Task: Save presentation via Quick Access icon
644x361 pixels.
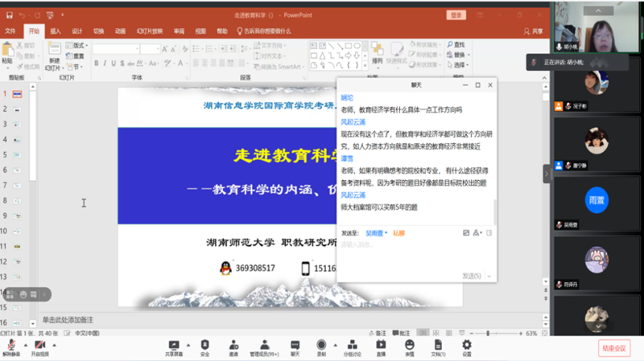Action: click(x=10, y=15)
